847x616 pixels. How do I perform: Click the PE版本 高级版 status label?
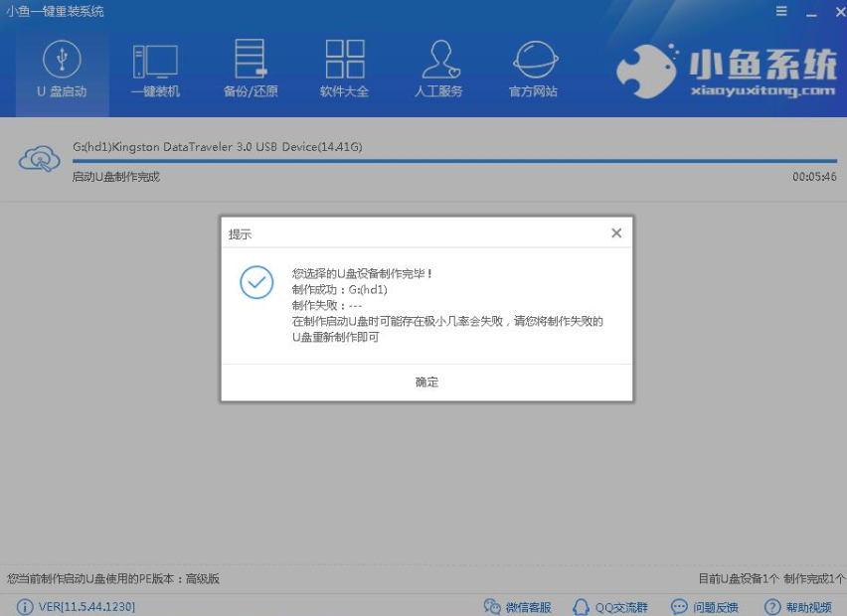112,578
